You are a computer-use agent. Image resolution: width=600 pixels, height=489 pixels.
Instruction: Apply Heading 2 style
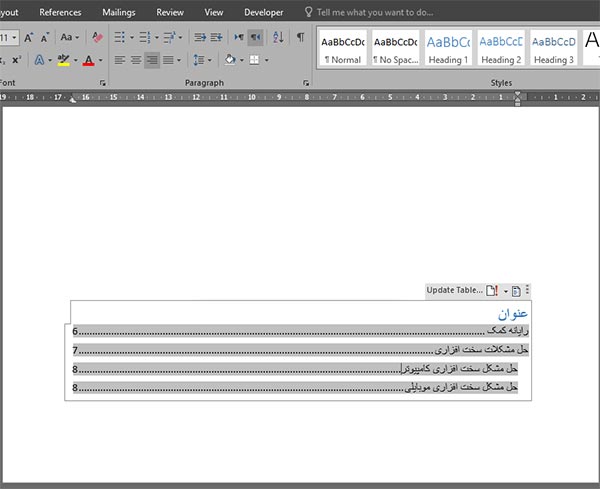[501, 48]
